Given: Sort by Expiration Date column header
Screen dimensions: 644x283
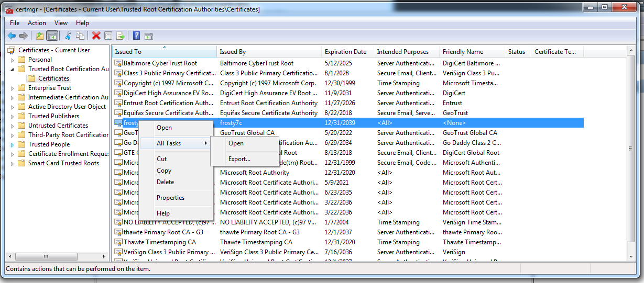Looking at the screenshot, I should pyautogui.click(x=347, y=52).
